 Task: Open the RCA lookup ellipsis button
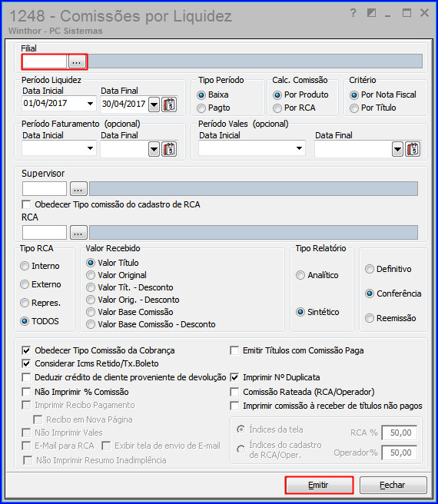pyautogui.click(x=78, y=232)
